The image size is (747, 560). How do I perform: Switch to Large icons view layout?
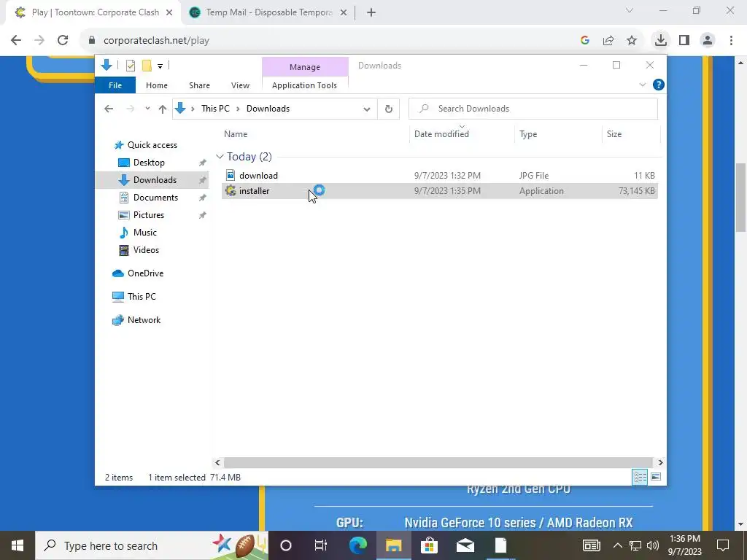pyautogui.click(x=656, y=477)
